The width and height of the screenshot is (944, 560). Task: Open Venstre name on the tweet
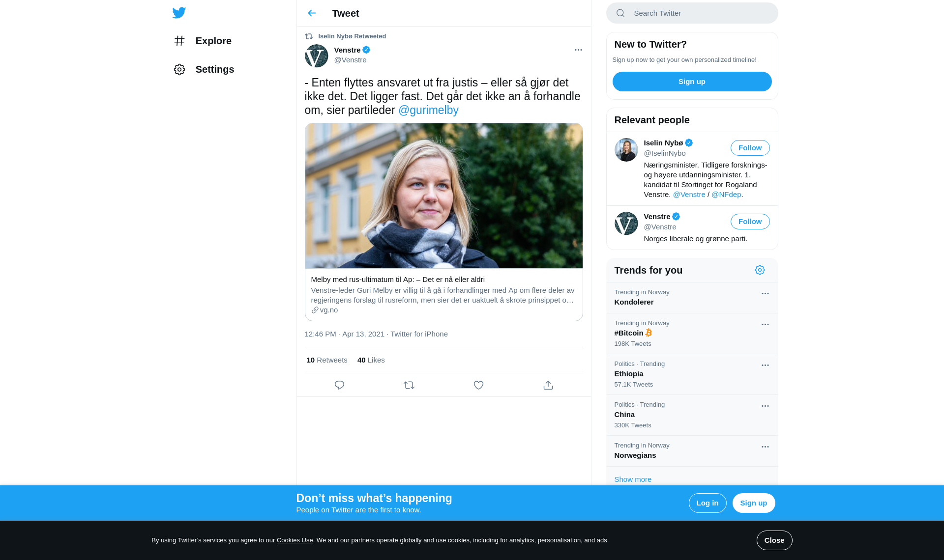[x=347, y=50]
